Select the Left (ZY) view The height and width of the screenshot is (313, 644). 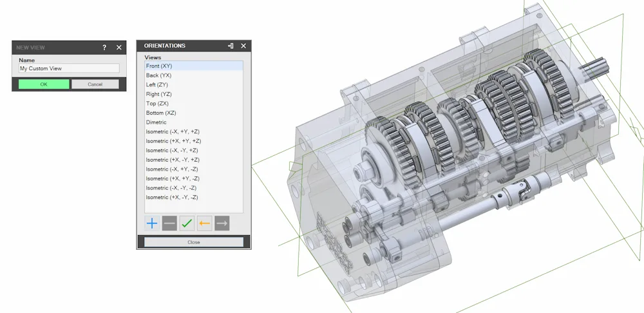(x=193, y=84)
